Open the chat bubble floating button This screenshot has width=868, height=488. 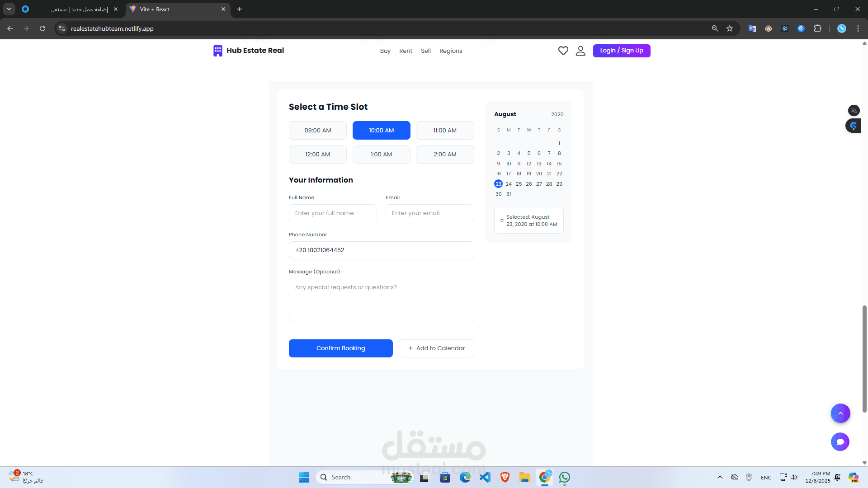pyautogui.click(x=840, y=442)
